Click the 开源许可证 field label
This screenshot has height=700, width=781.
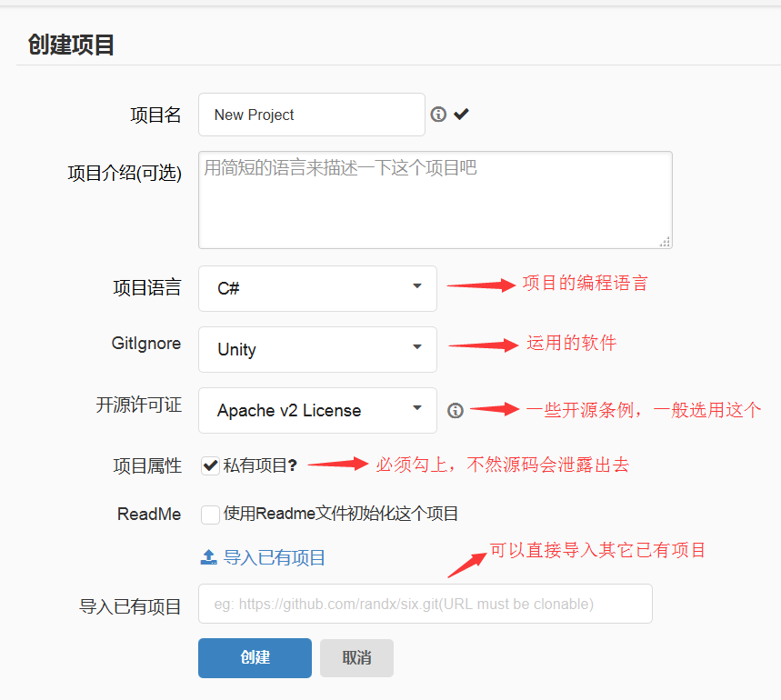(138, 405)
